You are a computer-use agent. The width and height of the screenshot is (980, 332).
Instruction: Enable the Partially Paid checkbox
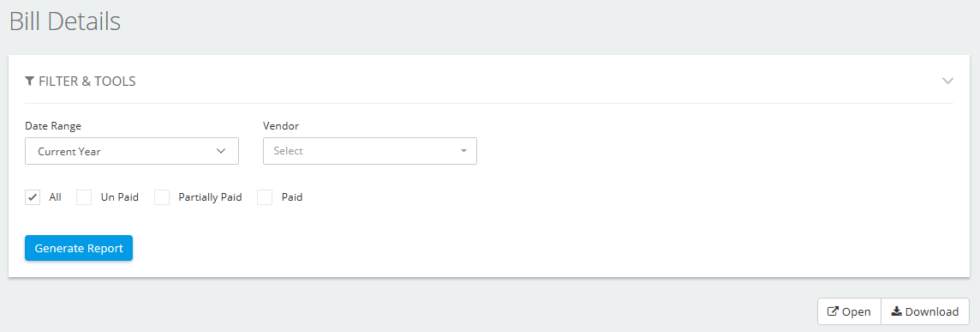(x=162, y=197)
